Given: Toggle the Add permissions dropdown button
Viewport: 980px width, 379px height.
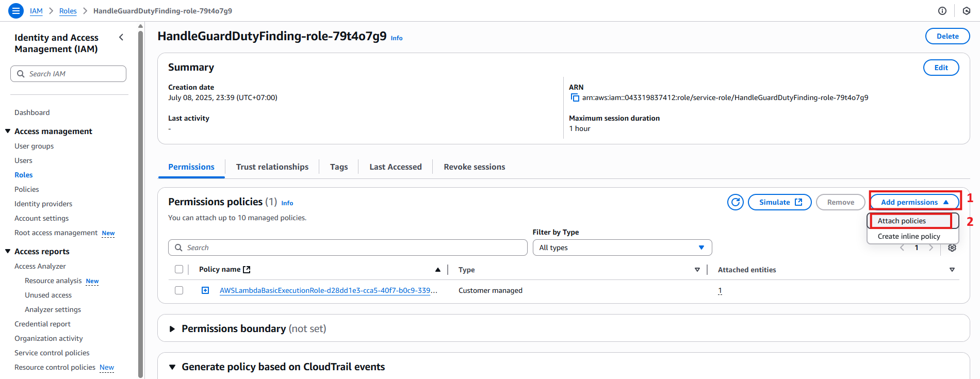Looking at the screenshot, I should pos(914,202).
